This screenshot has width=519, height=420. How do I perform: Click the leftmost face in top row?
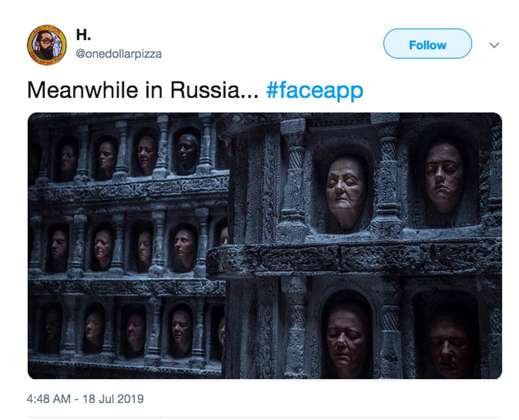click(x=67, y=158)
